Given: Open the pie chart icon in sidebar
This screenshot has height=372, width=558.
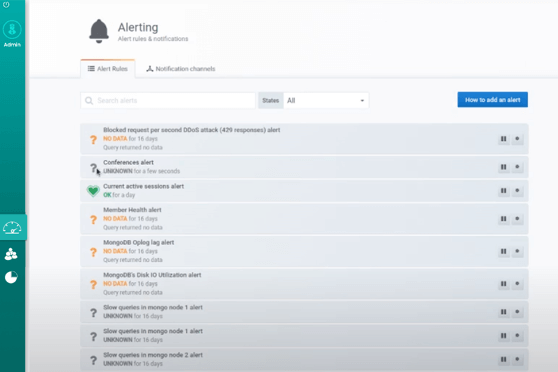Looking at the screenshot, I should coord(11,277).
